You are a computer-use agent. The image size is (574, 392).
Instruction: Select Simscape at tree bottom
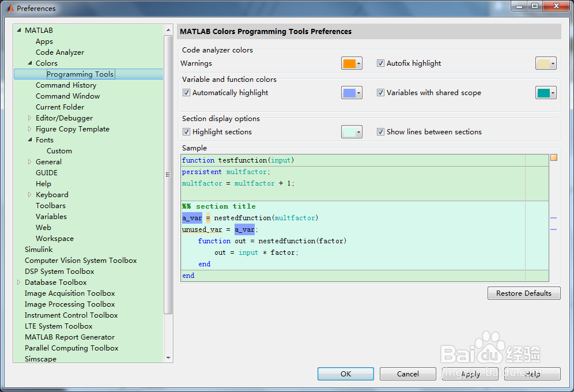tap(40, 359)
